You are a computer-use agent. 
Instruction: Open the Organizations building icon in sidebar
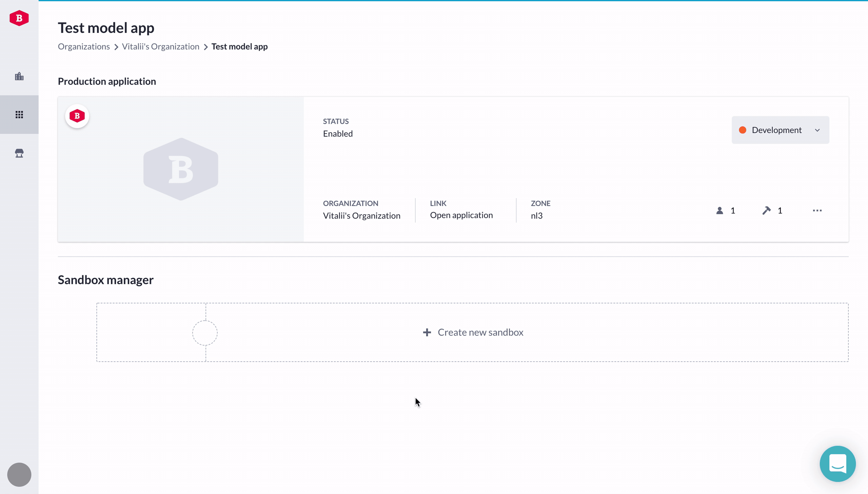point(19,76)
